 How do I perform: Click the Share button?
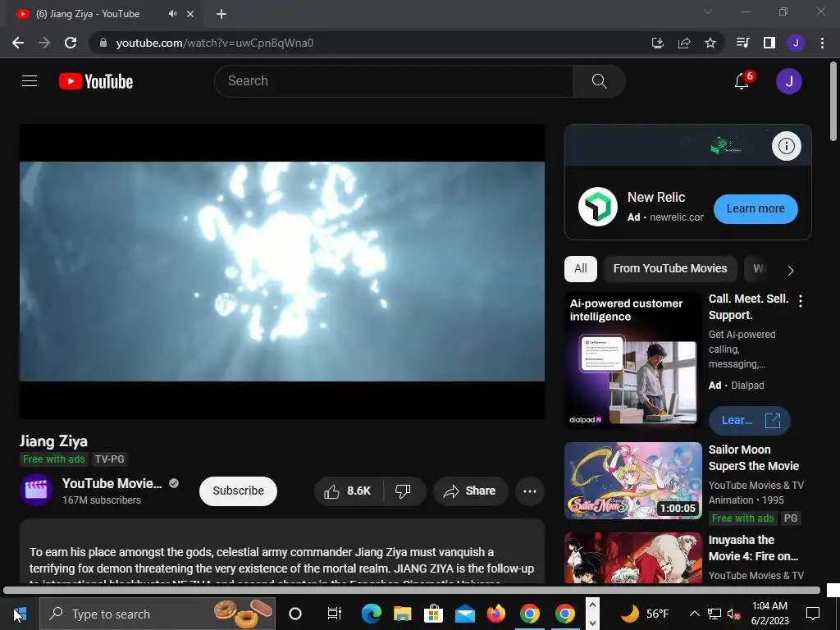click(x=470, y=491)
